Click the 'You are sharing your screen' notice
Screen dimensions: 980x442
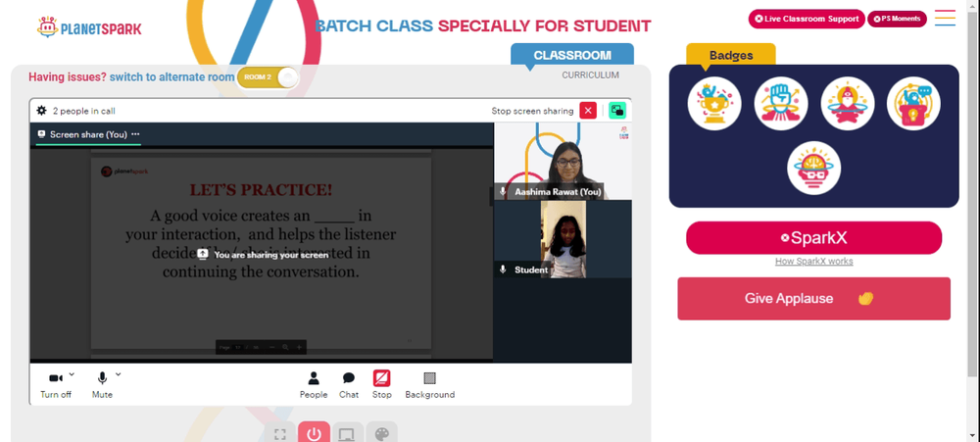point(263,255)
